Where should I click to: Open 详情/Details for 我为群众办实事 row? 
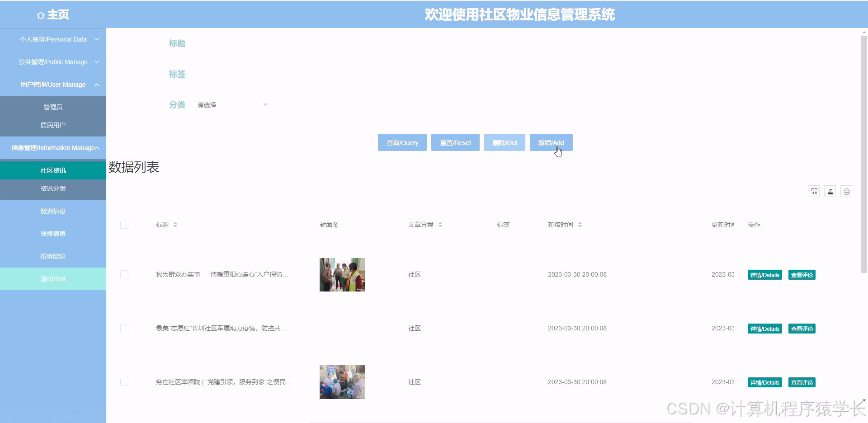(x=765, y=275)
